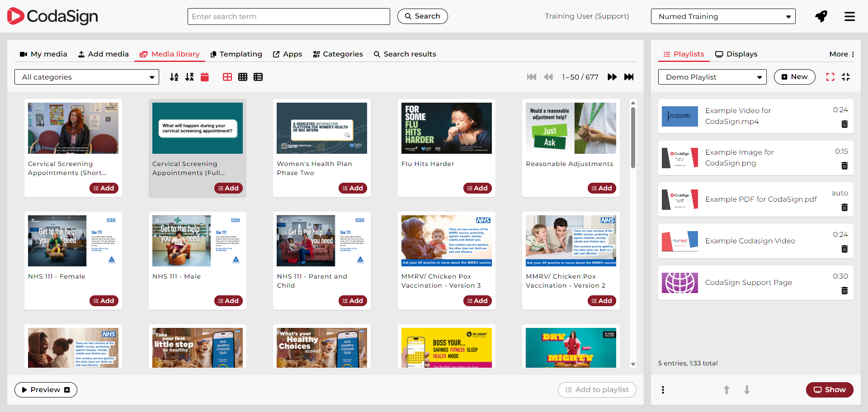This screenshot has width=868, height=412.
Task: Delete Example Image for CodaSign.png from playlist
Action: tap(844, 166)
